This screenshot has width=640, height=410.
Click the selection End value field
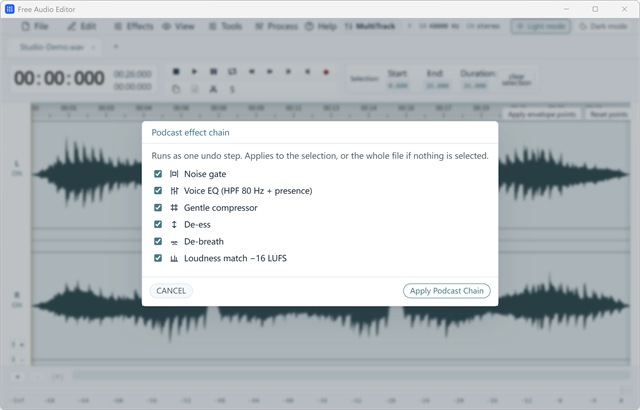click(438, 86)
